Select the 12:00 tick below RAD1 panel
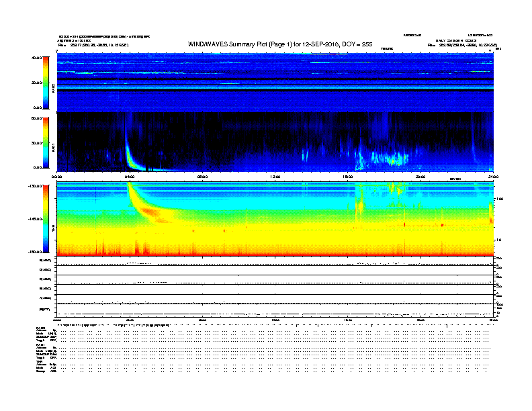 point(275,176)
